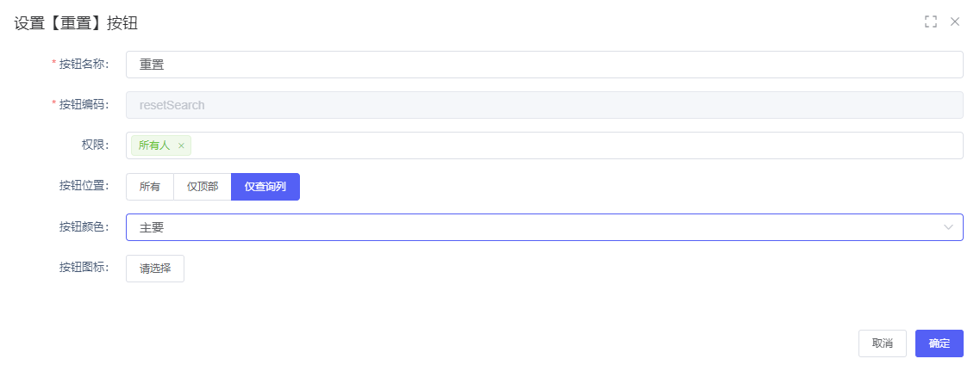The image size is (980, 365).
Task: Click the 按钮图标 field label
Action: [x=83, y=268]
